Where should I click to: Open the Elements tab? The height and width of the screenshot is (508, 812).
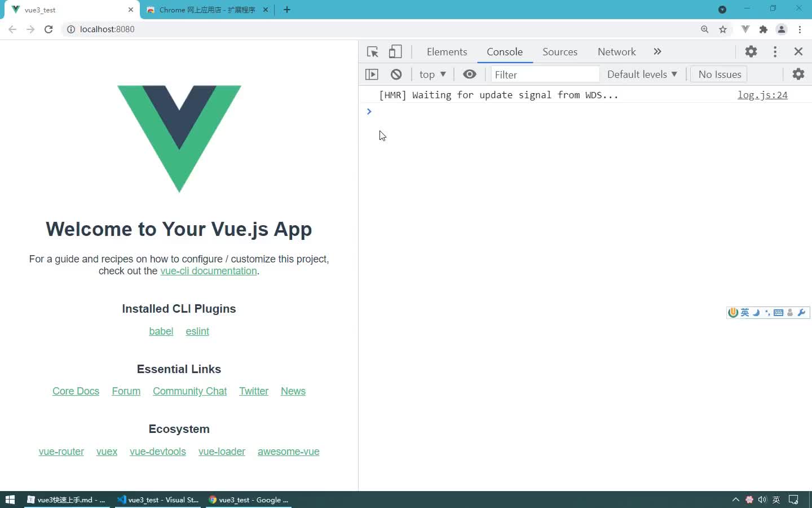[447, 52]
